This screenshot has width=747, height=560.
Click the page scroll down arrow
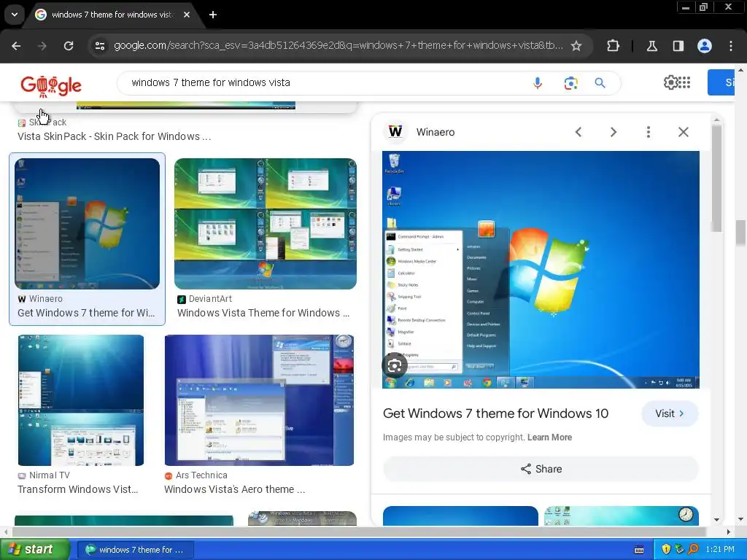pyautogui.click(x=740, y=519)
